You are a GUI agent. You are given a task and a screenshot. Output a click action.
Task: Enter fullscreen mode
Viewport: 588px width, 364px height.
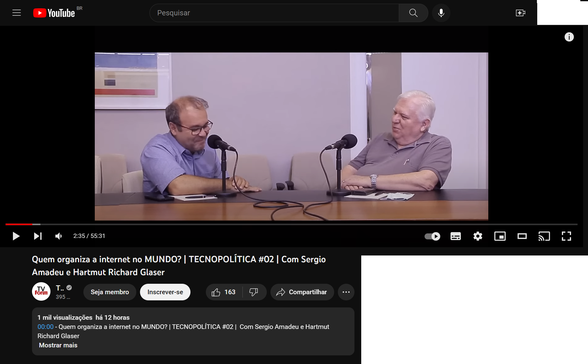pyautogui.click(x=566, y=236)
